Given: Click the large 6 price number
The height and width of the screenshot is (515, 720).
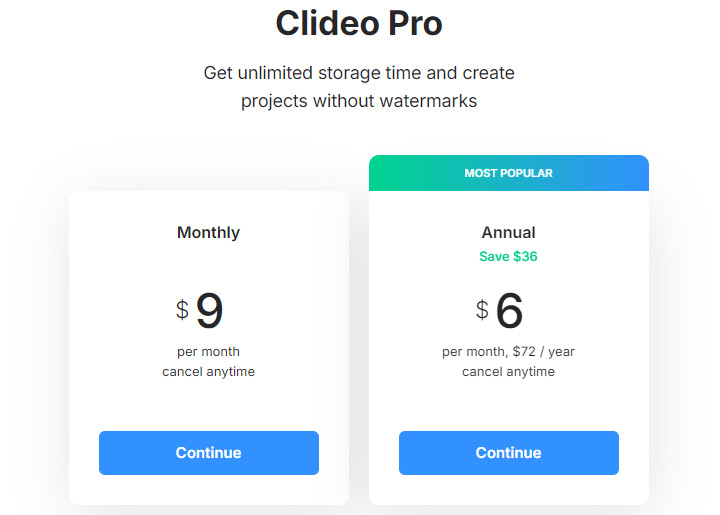Looking at the screenshot, I should coord(509,311).
